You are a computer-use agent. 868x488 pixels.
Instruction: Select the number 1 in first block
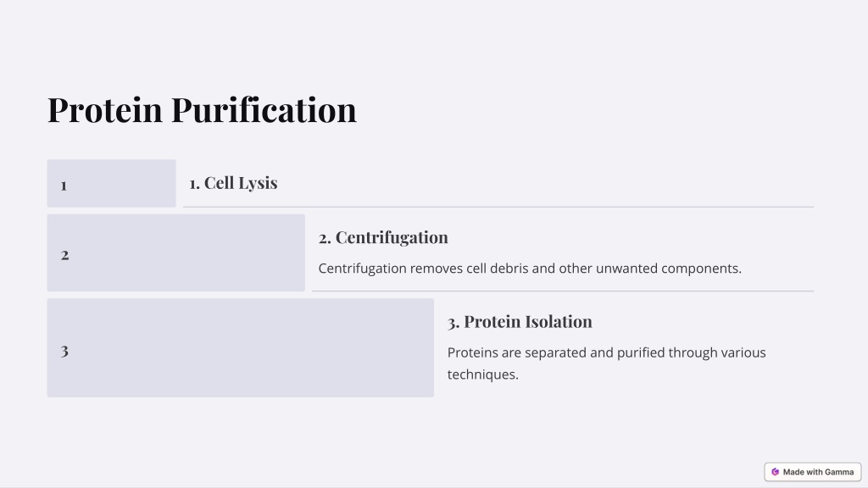64,186
